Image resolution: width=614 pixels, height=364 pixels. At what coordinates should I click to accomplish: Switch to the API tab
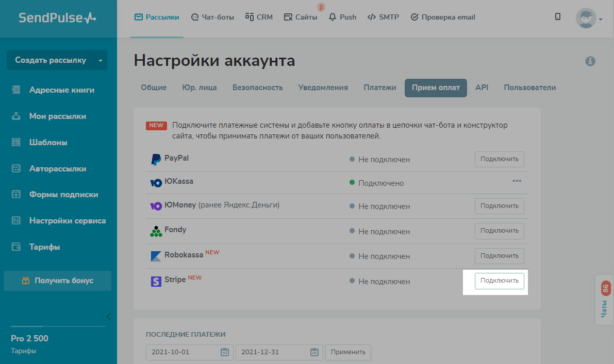click(x=482, y=88)
